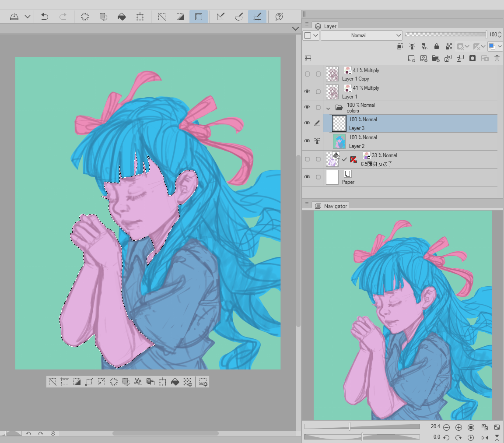Click Expand selected area in the selection launcher
504x443 pixels.
[89, 382]
